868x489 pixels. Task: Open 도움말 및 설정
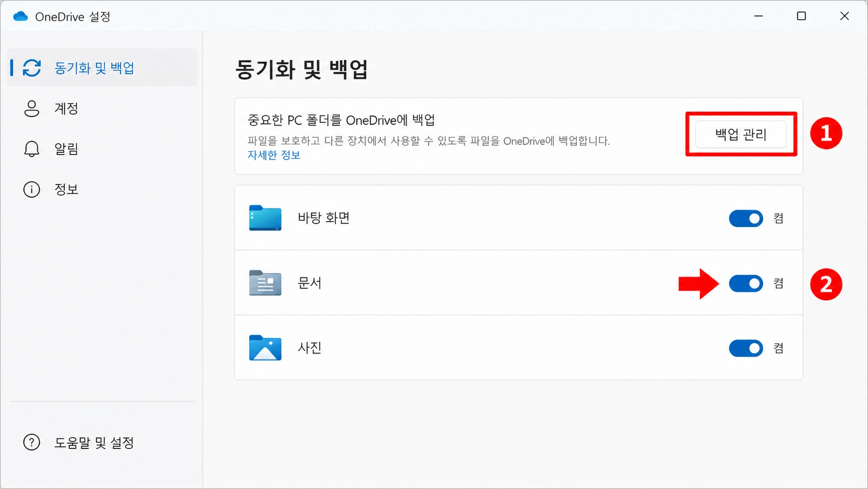[103, 442]
